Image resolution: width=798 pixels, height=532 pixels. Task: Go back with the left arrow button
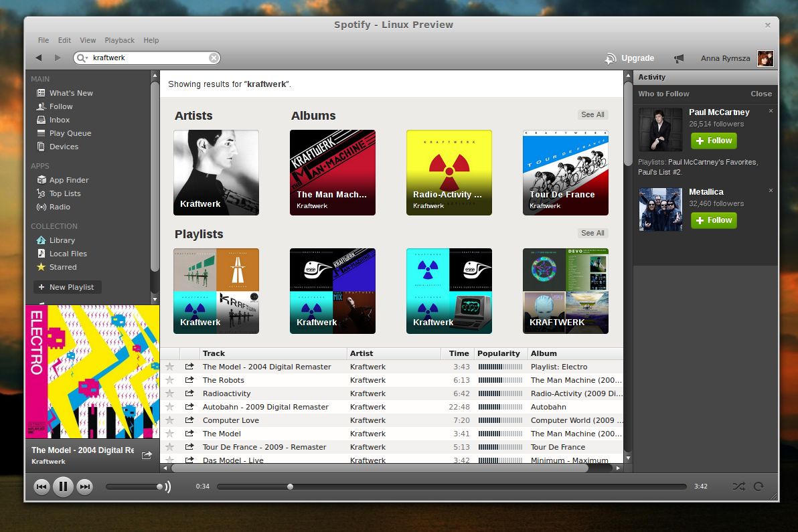coord(39,58)
